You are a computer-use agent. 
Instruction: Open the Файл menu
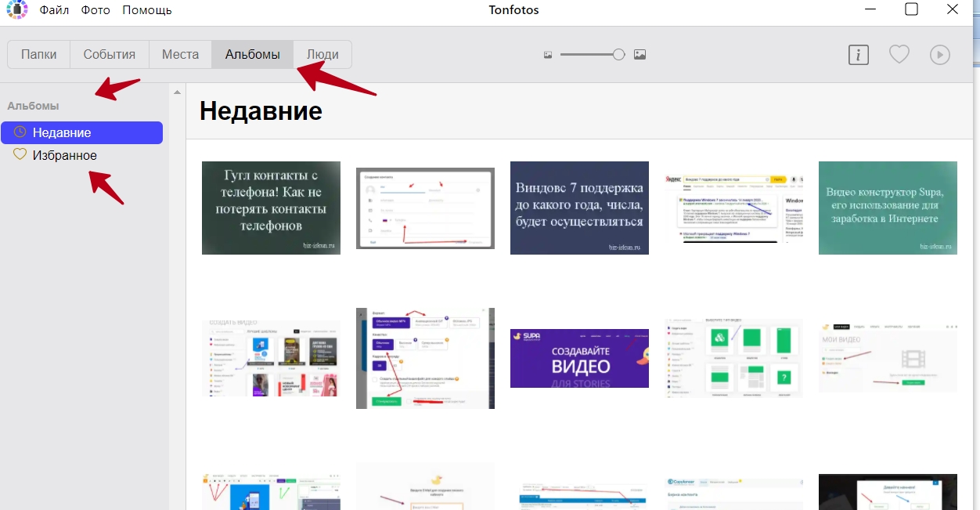(54, 10)
